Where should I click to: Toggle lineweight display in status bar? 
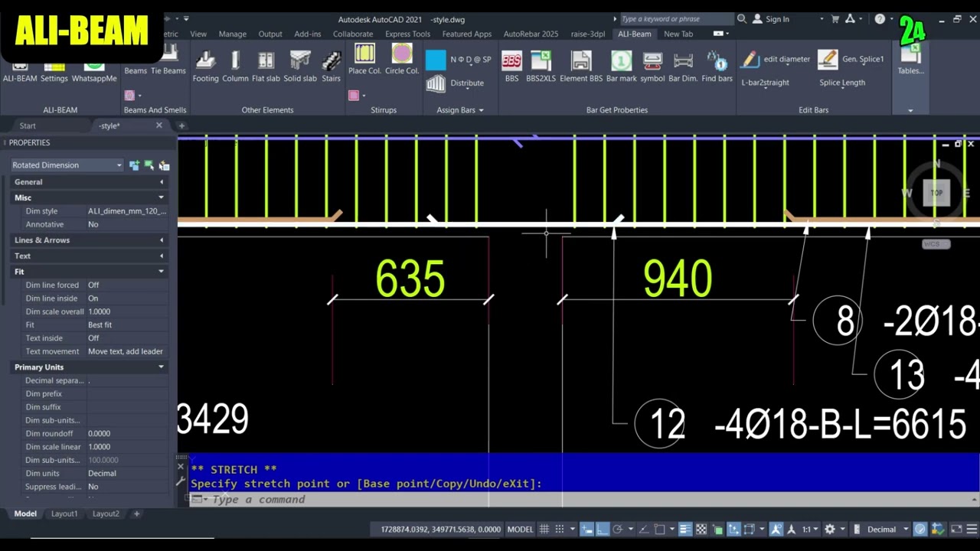(x=684, y=529)
